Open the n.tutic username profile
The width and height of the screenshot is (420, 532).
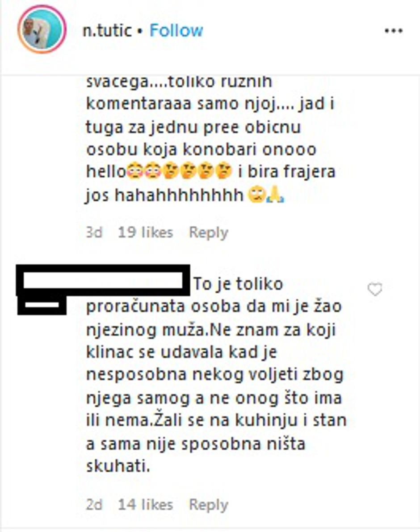(107, 30)
